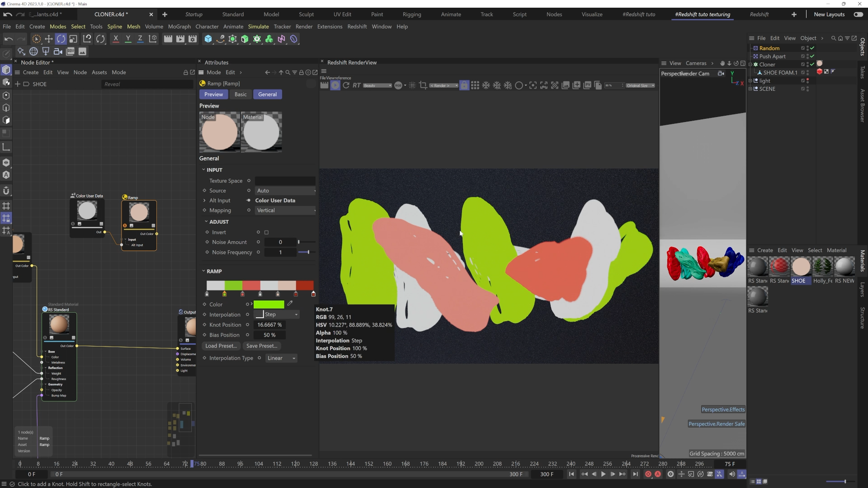Click the crop region icon in RenderView
Screen dimensions: 868x488
(x=423, y=85)
